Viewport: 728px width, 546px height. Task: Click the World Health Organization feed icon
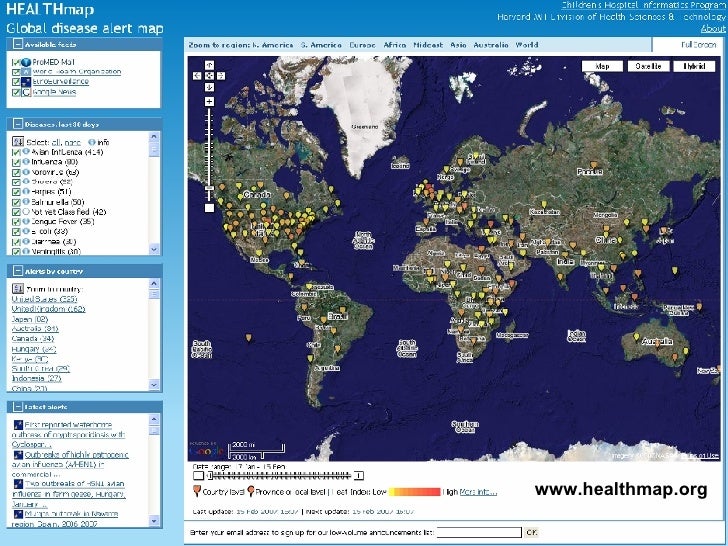(26, 72)
